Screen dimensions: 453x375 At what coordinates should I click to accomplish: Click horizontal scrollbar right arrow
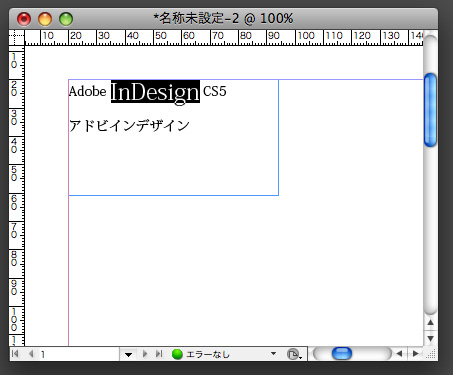click(415, 354)
